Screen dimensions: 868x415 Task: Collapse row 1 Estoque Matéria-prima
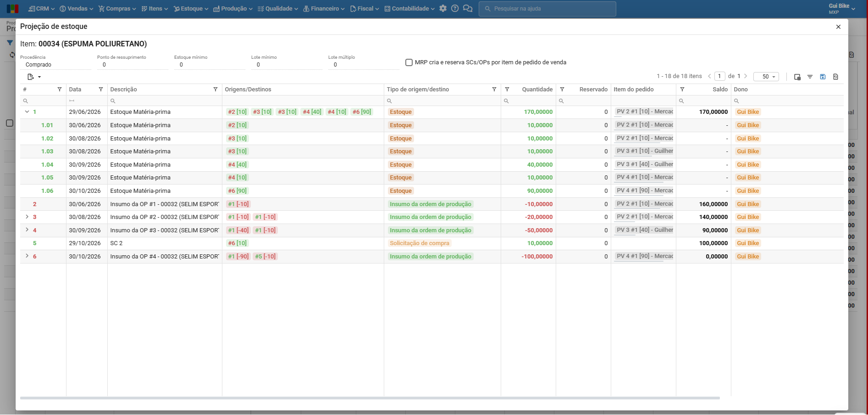pos(27,112)
